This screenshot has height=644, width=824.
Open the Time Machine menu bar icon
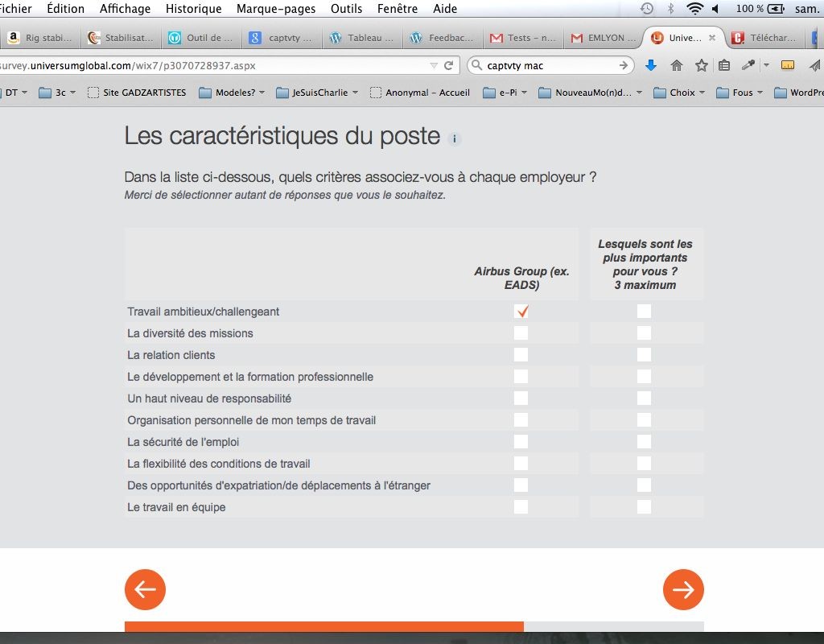(x=647, y=8)
